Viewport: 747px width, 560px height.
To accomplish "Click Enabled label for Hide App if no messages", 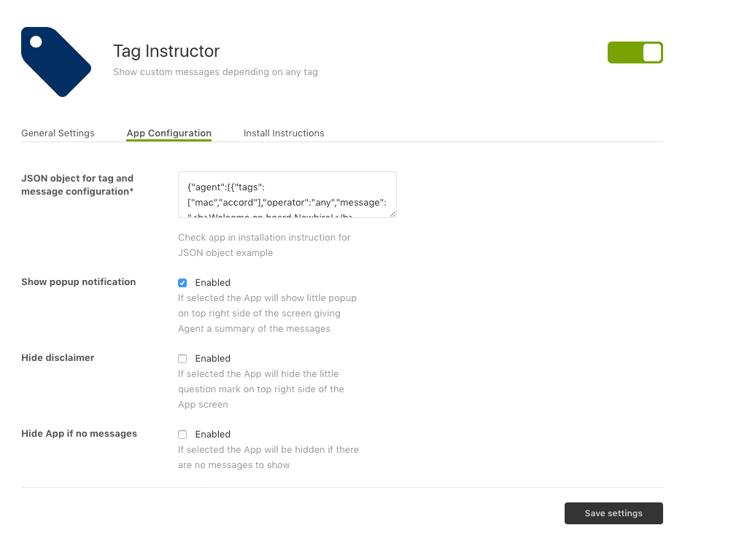I will coord(212,435).
